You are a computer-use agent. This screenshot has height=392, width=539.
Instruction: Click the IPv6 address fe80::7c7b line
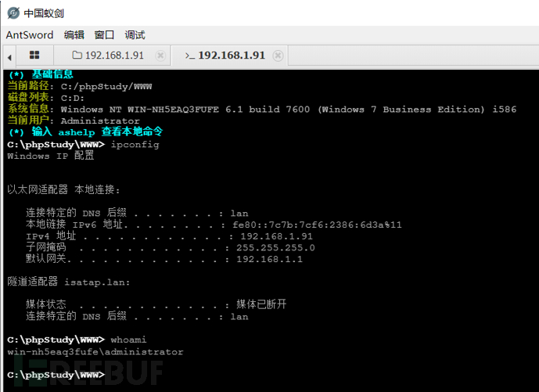point(214,225)
